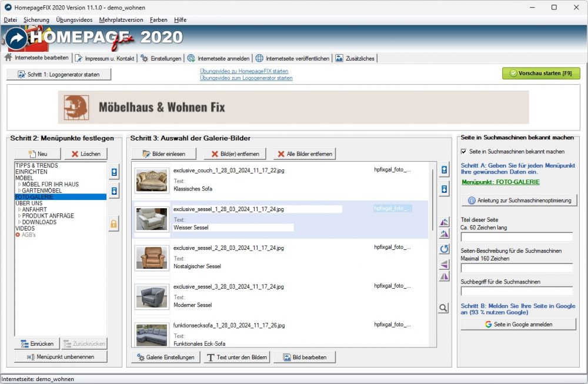Flip image vertically using triangle icon
This screenshot has height=384, width=588.
click(x=444, y=265)
